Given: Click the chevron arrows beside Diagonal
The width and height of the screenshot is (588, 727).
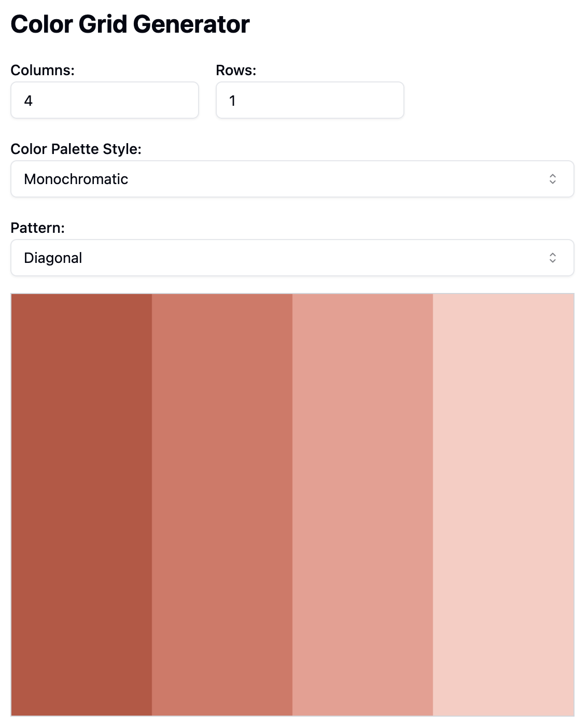Looking at the screenshot, I should point(553,258).
